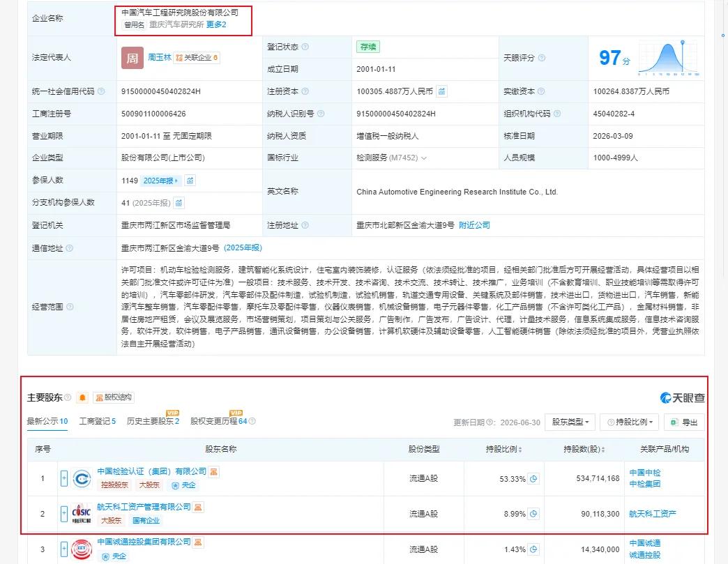Click the 97分 score distribution chart

tap(669, 58)
